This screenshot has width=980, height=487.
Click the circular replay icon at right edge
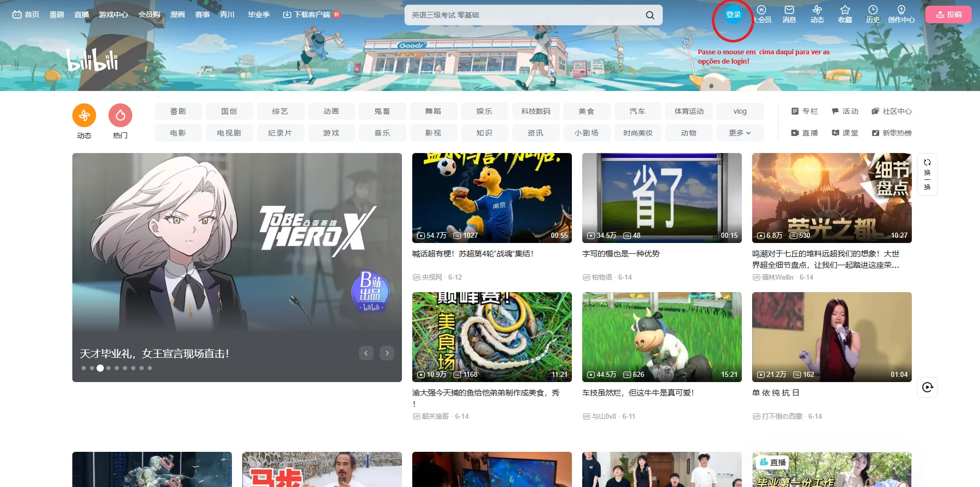click(x=927, y=387)
